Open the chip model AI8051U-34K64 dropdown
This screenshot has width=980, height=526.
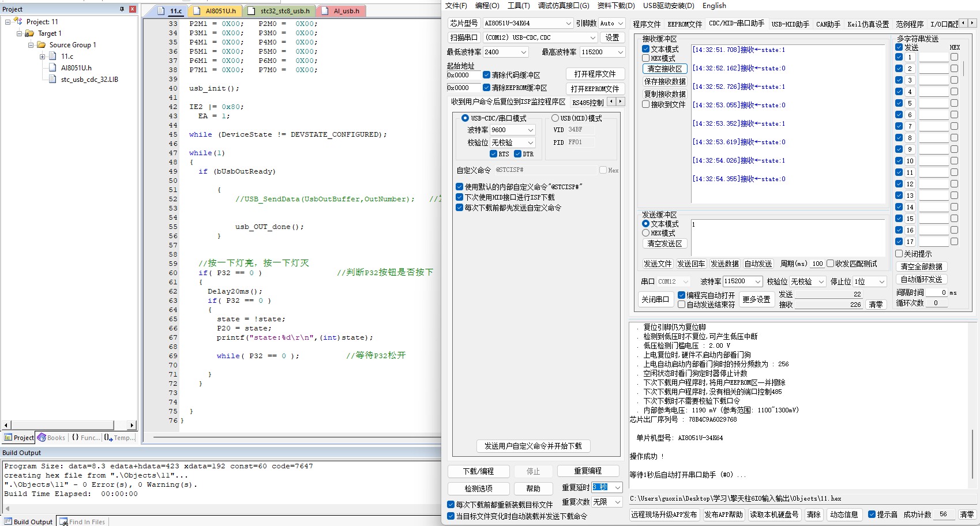(x=568, y=23)
